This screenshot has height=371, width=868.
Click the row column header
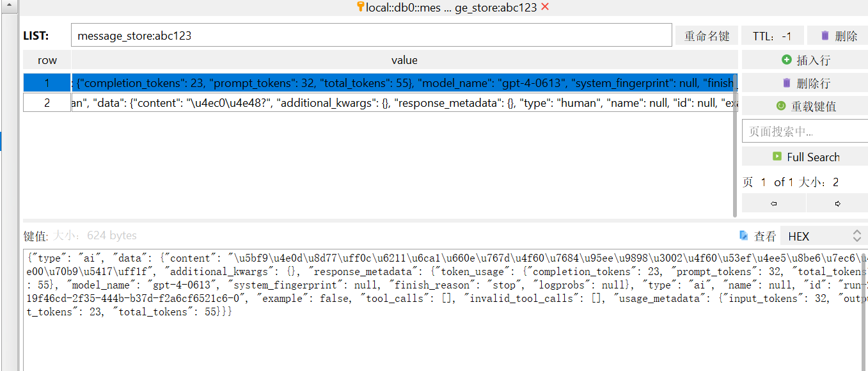pyautogui.click(x=47, y=60)
